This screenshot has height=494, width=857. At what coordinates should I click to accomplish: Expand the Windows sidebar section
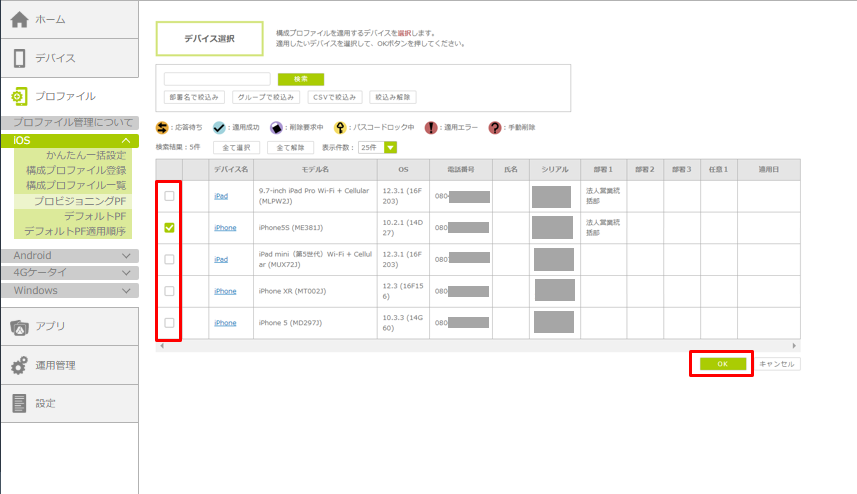126,291
